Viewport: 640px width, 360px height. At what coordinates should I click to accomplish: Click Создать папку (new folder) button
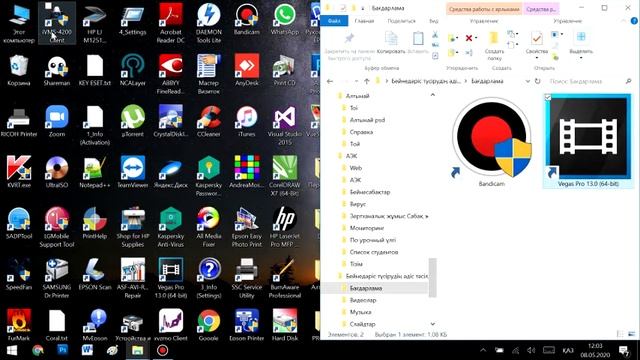pyautogui.click(x=494, y=46)
